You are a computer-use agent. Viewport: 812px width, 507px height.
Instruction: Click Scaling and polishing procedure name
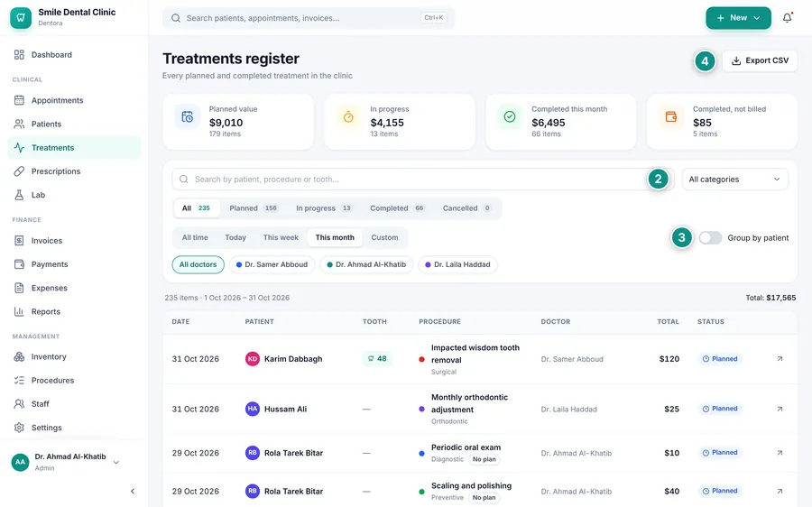pos(471,485)
